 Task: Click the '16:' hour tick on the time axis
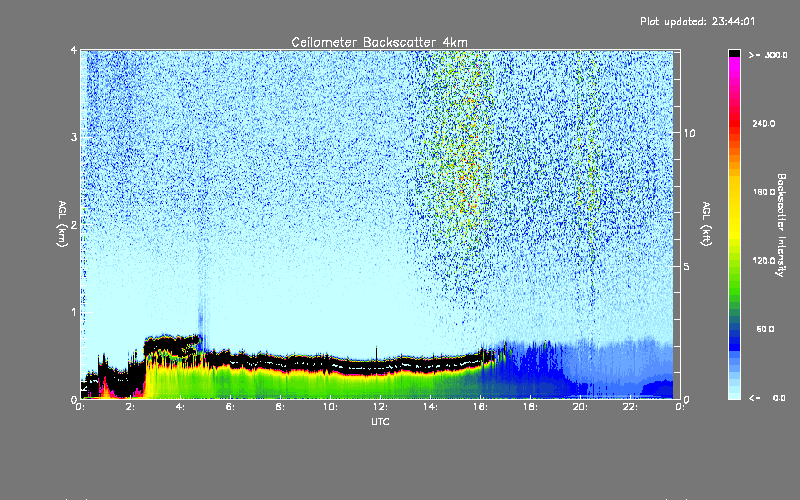click(480, 407)
